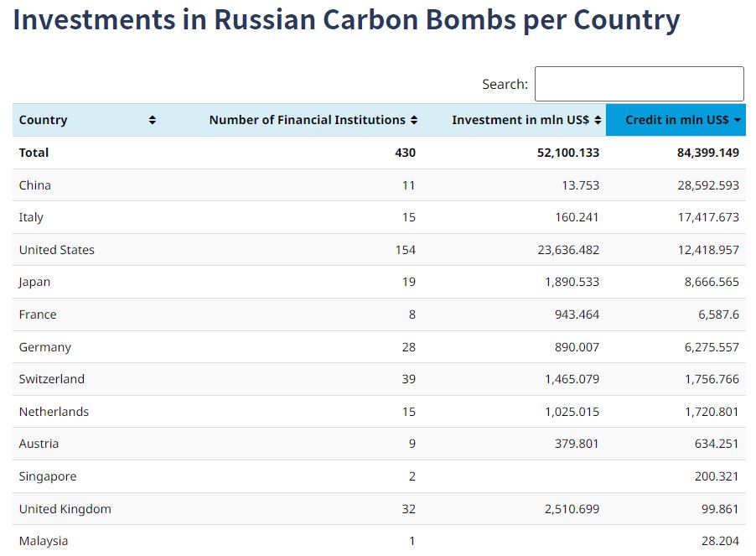This screenshot has width=756, height=556.
Task: Click Japan credit value 8,666.565
Action: 712,282
